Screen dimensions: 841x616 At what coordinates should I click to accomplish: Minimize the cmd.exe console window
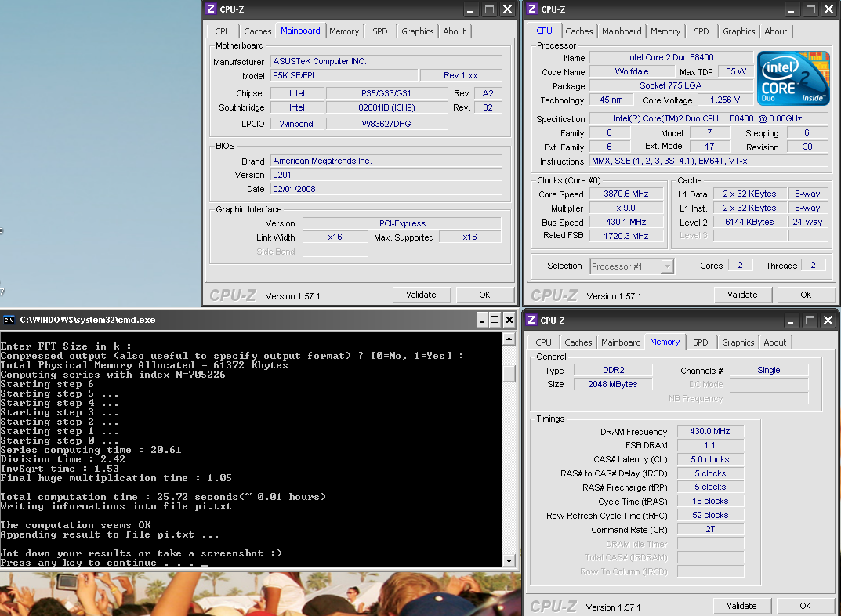point(482,320)
